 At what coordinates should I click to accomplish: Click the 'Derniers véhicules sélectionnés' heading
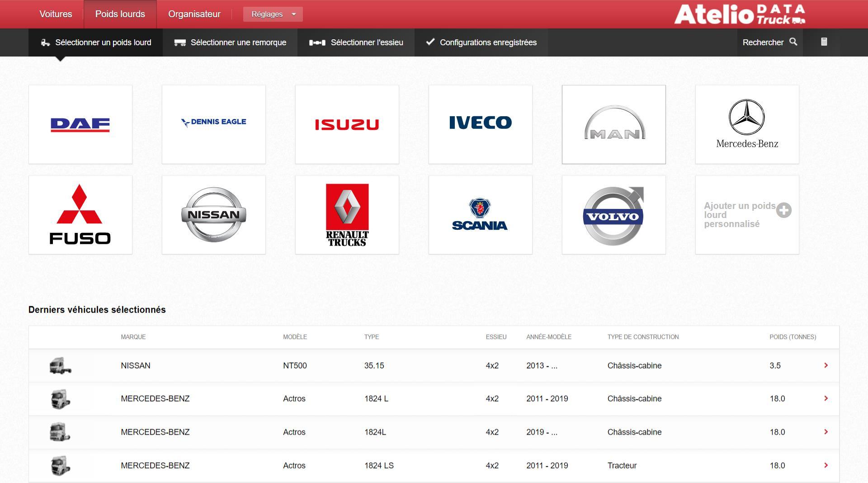97,310
